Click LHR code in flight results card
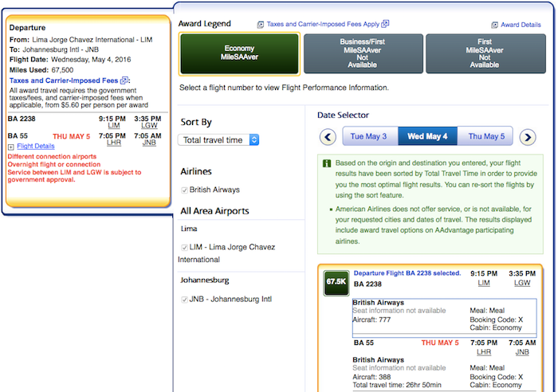The width and height of the screenshot is (558, 392). (x=484, y=352)
